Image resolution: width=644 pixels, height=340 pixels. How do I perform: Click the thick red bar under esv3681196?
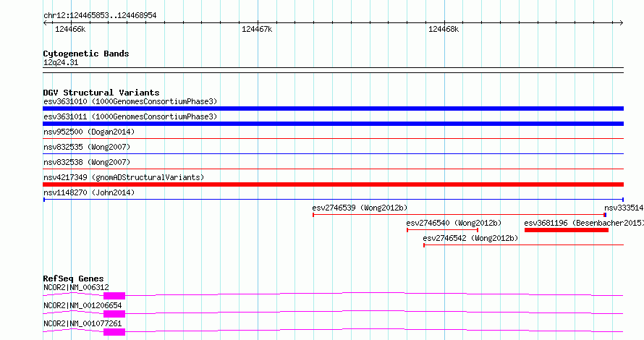click(567, 230)
